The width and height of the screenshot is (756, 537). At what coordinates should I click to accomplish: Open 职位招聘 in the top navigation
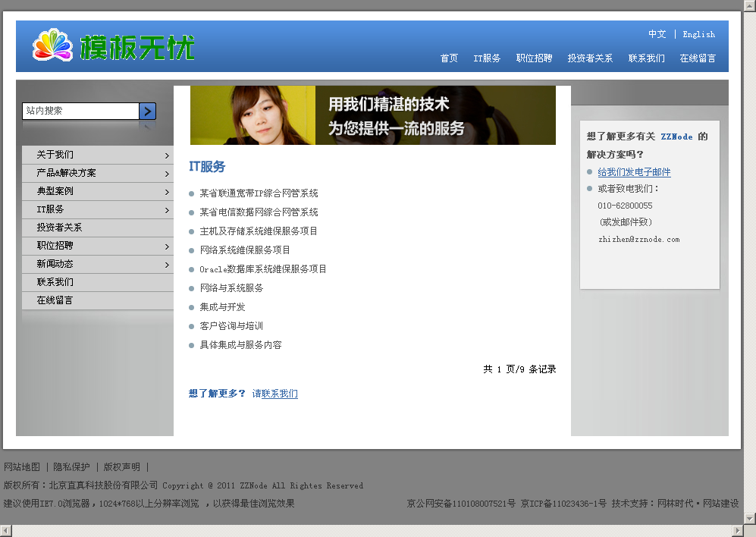click(x=534, y=58)
